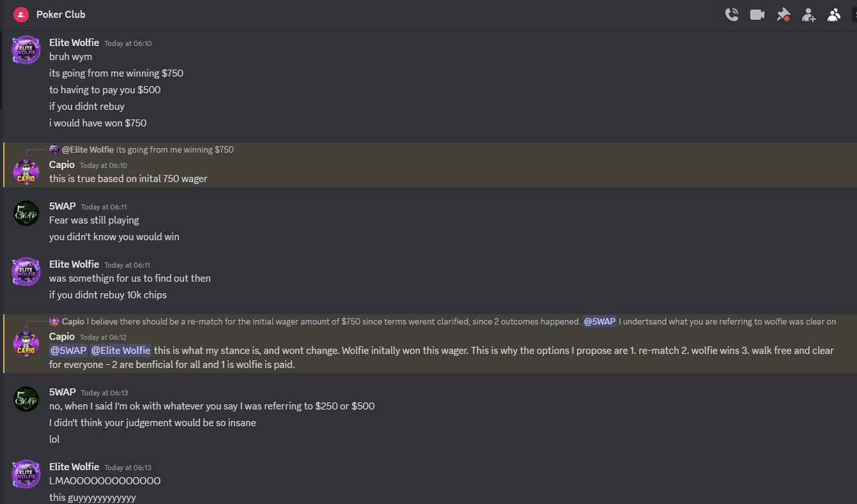Open pinned messages
The height and width of the screenshot is (504, 857).
coord(783,15)
